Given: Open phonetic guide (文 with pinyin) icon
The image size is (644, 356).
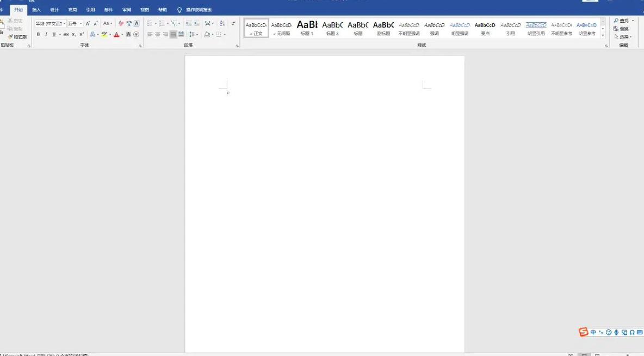Looking at the screenshot, I should 129,23.
